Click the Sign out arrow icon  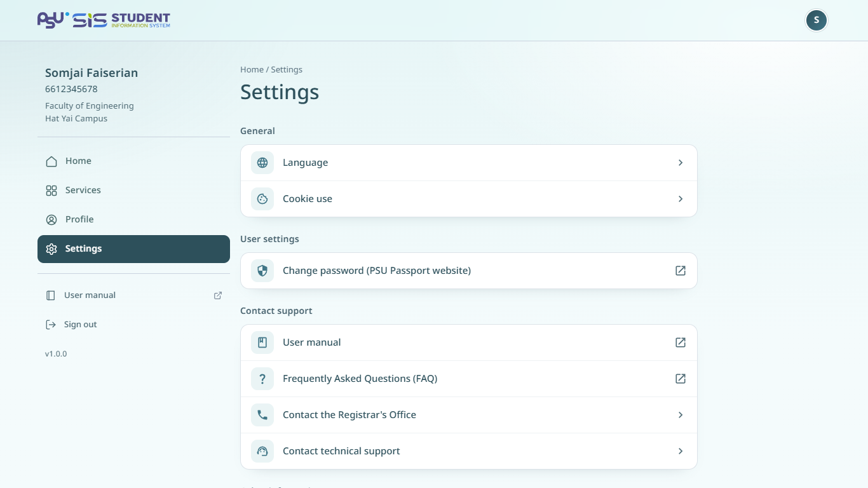(x=51, y=325)
